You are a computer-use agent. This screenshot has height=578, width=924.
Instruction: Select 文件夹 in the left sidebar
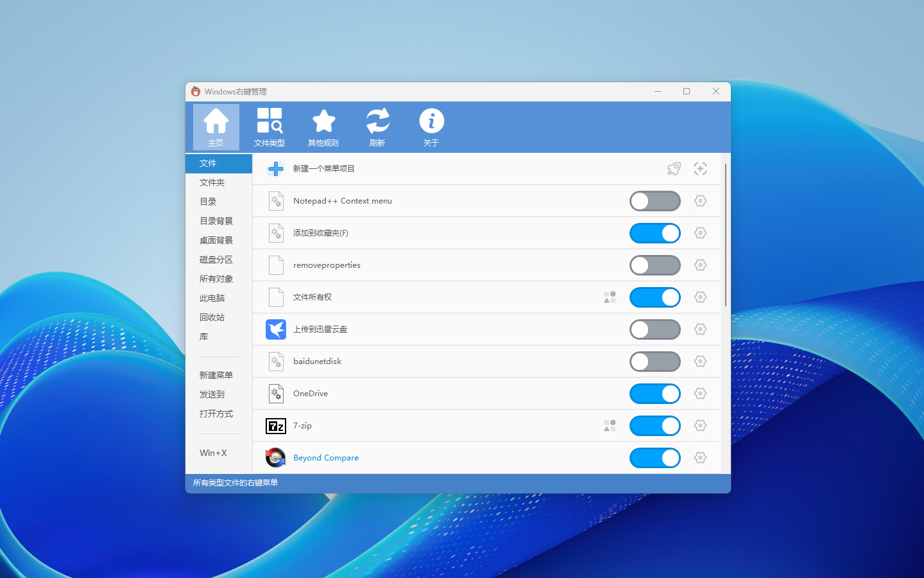point(212,182)
